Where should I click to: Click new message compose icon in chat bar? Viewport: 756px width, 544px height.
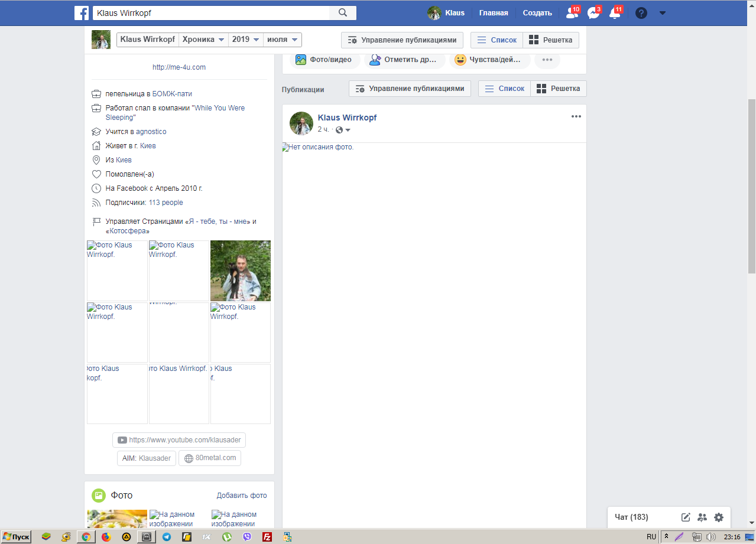coord(686,517)
